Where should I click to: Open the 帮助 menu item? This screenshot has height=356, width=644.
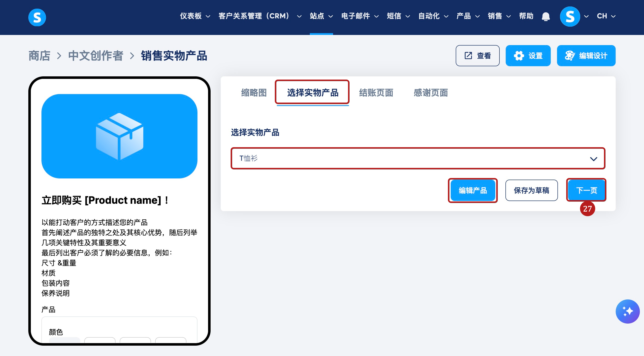point(526,16)
